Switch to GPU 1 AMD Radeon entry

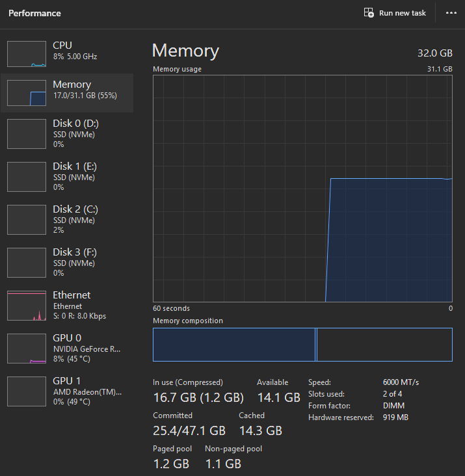67,391
